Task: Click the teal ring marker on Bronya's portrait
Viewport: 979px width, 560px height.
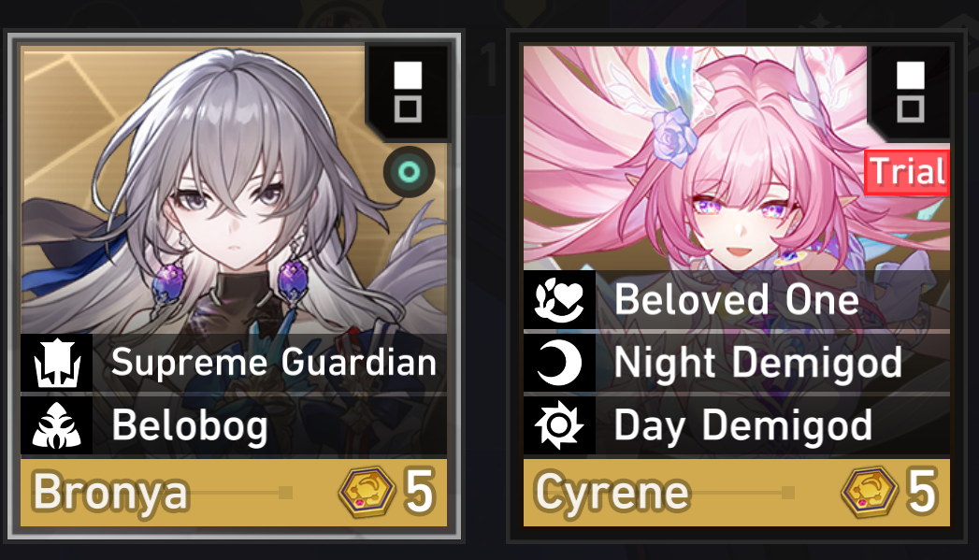Action: click(x=409, y=172)
